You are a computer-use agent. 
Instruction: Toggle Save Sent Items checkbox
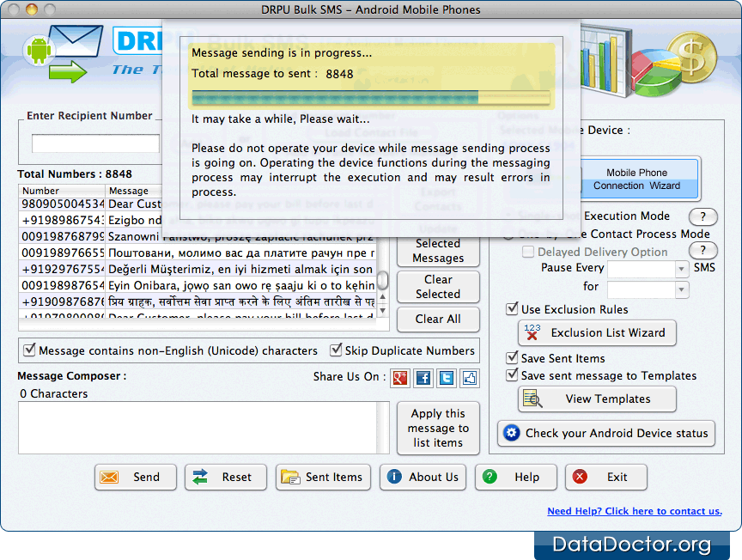(x=512, y=357)
